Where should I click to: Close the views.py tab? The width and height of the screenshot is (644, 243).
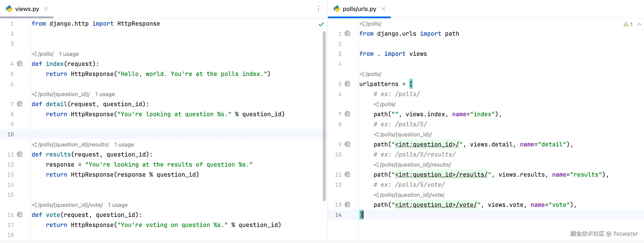click(46, 9)
